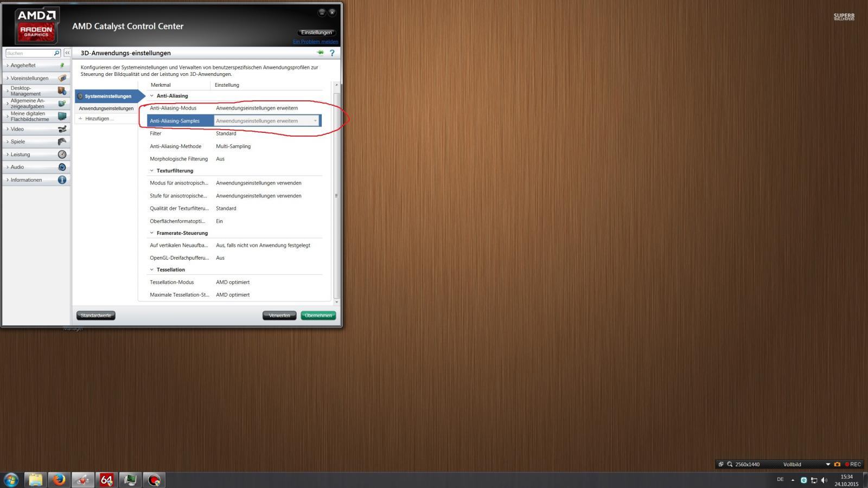Expand the Video sidebar section
Image resolution: width=868 pixels, height=488 pixels.
pos(8,129)
